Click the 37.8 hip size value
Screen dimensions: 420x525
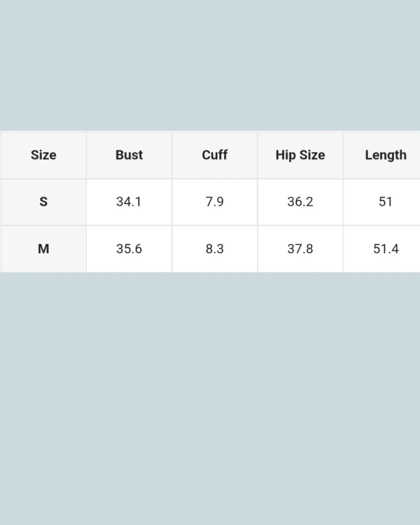(x=300, y=249)
